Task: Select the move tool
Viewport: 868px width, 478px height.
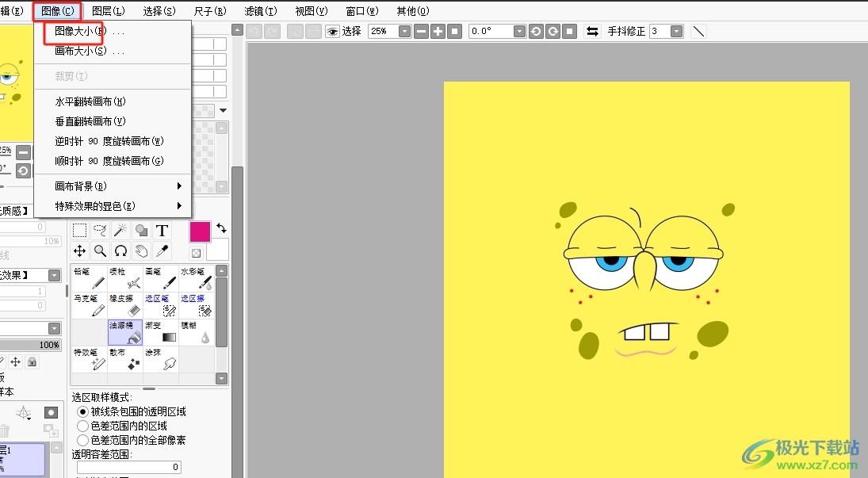Action: click(80, 251)
